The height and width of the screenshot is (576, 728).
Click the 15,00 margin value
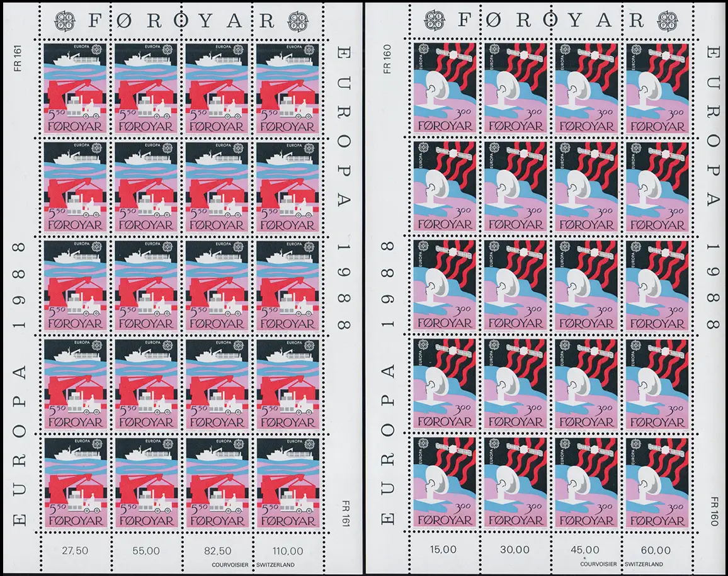pos(443,549)
